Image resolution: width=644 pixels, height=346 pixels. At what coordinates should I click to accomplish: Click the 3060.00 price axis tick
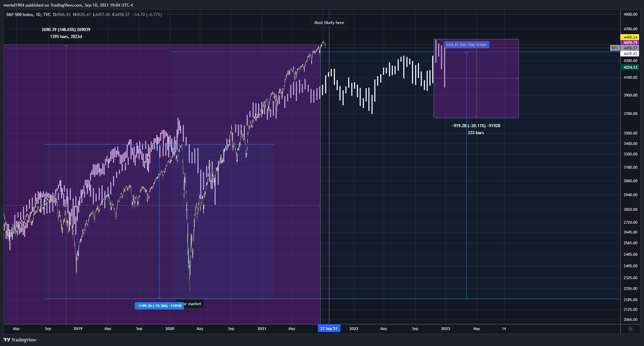630,181
